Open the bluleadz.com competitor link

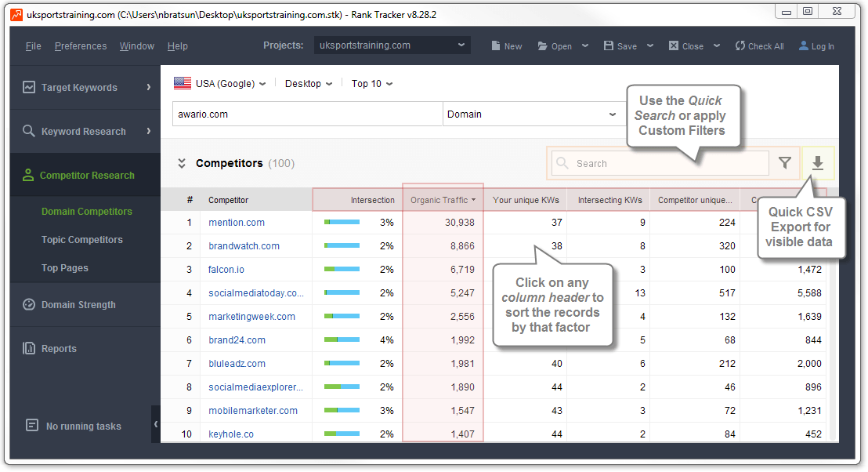(x=237, y=364)
